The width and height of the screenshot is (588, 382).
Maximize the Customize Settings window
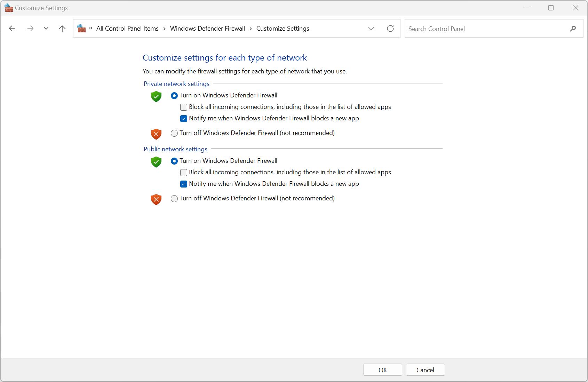coord(551,8)
